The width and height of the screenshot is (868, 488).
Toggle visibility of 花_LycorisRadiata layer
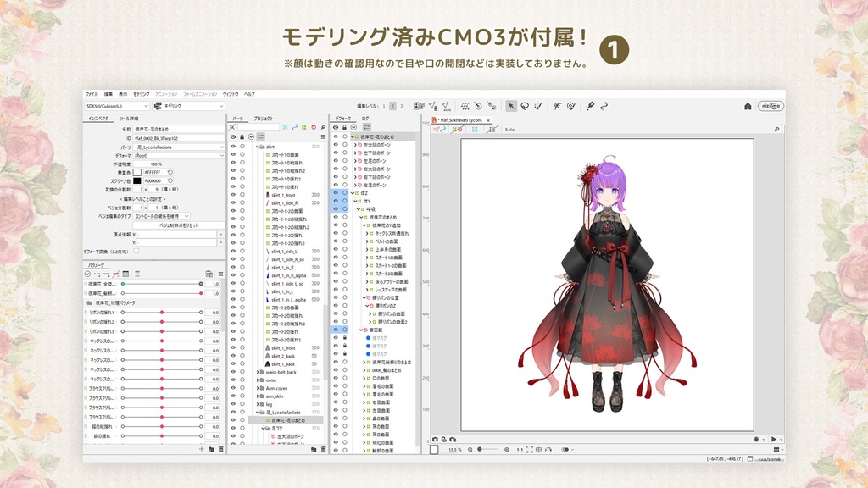point(233,413)
